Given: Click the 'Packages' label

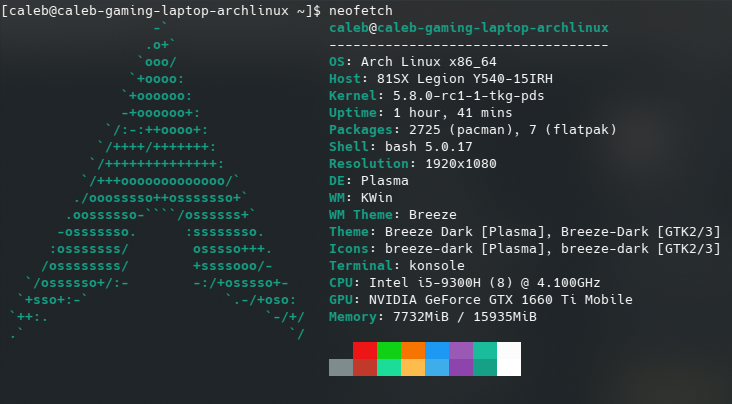Looking at the screenshot, I should click(361, 130).
